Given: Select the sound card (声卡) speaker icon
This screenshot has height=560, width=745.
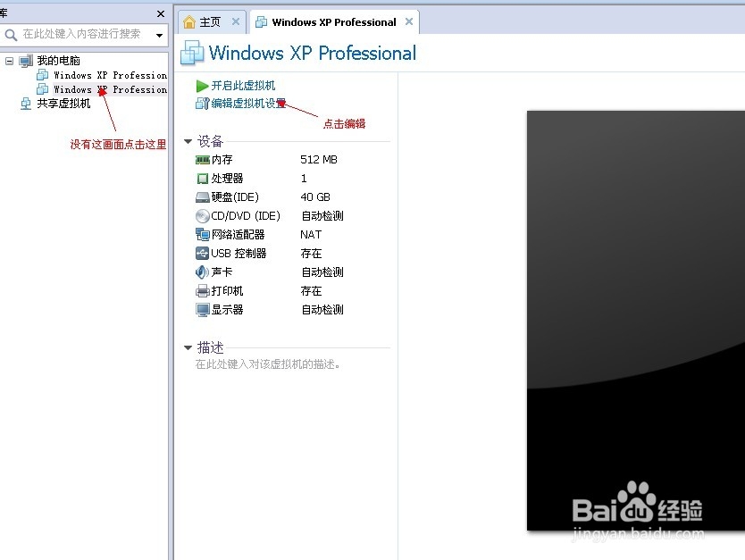Looking at the screenshot, I should point(203,272).
